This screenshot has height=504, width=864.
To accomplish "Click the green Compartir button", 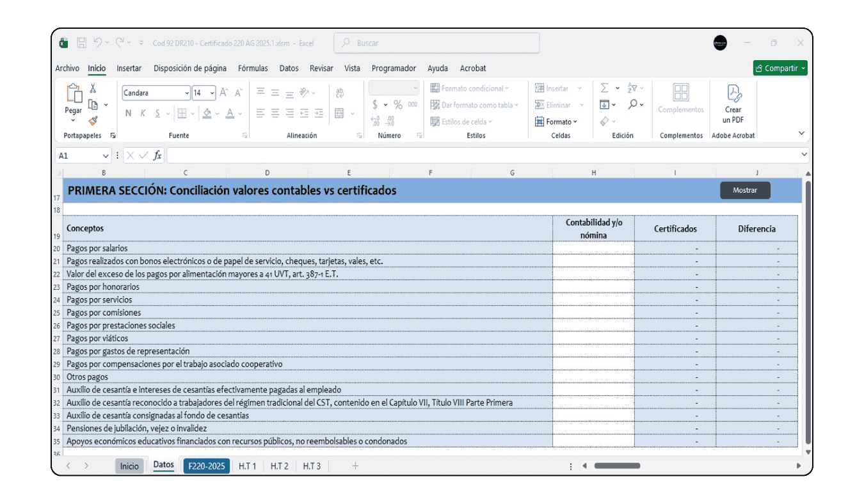I will pos(780,67).
